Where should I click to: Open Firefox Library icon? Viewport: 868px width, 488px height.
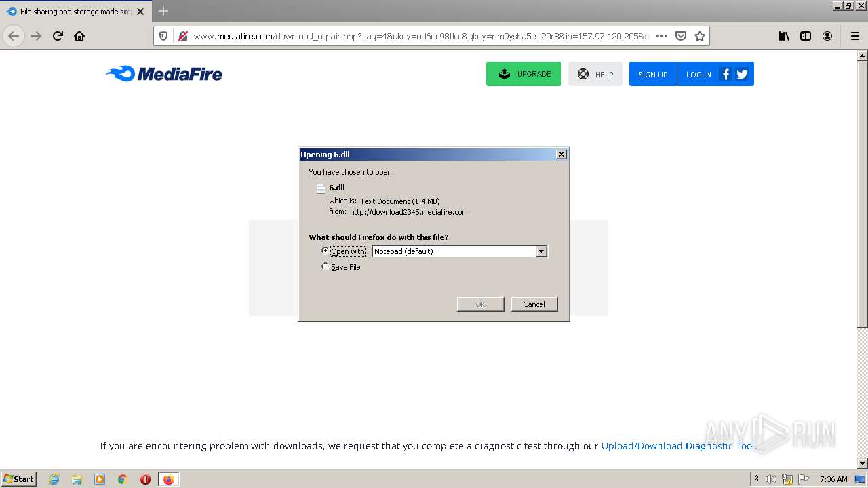click(x=784, y=36)
